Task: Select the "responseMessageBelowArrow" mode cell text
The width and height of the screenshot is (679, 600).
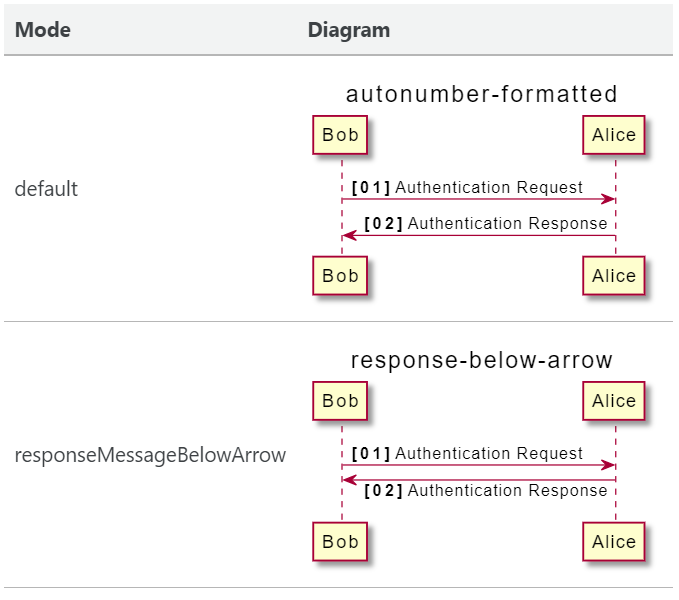Action: point(150,456)
